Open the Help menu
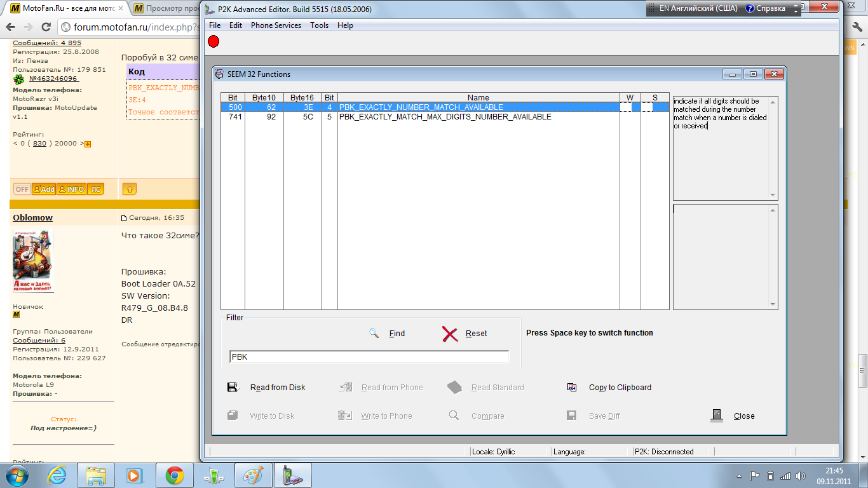Viewport: 868px width, 488px height. pos(345,25)
